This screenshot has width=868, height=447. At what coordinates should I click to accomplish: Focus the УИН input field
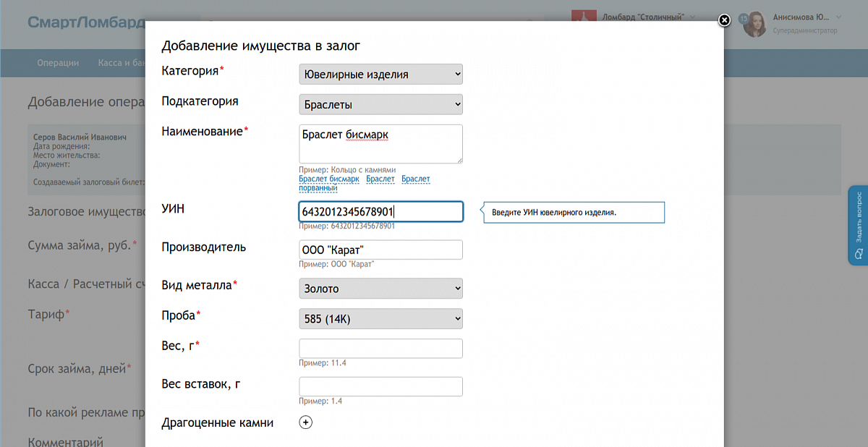380,211
